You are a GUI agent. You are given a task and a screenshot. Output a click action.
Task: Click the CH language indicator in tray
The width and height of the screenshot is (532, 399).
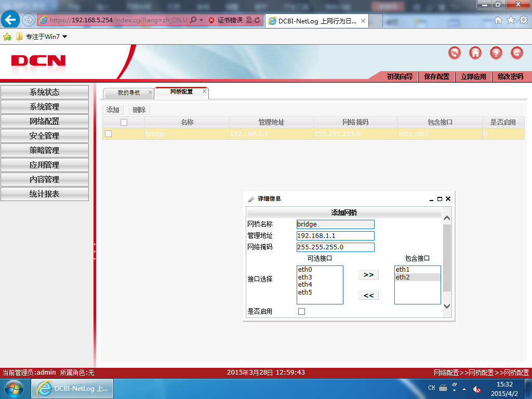coord(431,388)
